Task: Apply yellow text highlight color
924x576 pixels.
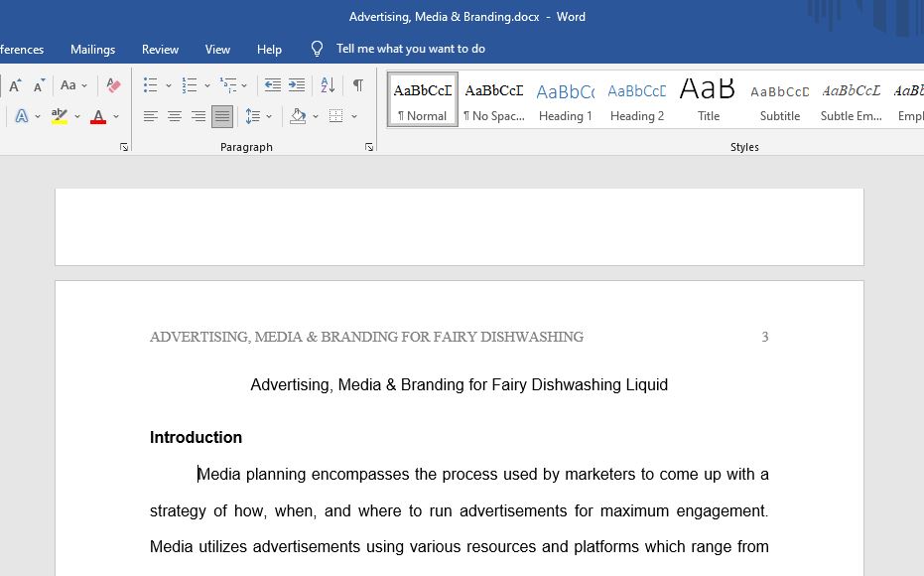Action: 60,116
